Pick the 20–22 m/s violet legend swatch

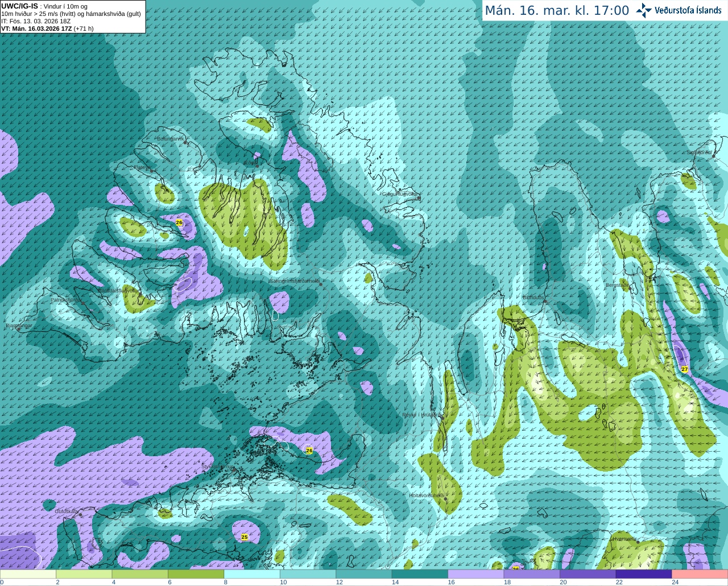tap(588, 574)
